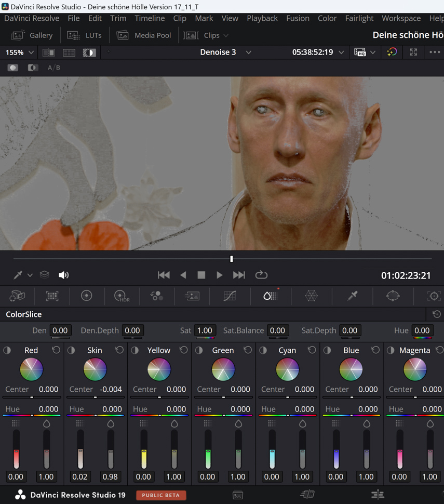444x504 pixels.
Task: Open the Fusion menu
Action: click(298, 18)
